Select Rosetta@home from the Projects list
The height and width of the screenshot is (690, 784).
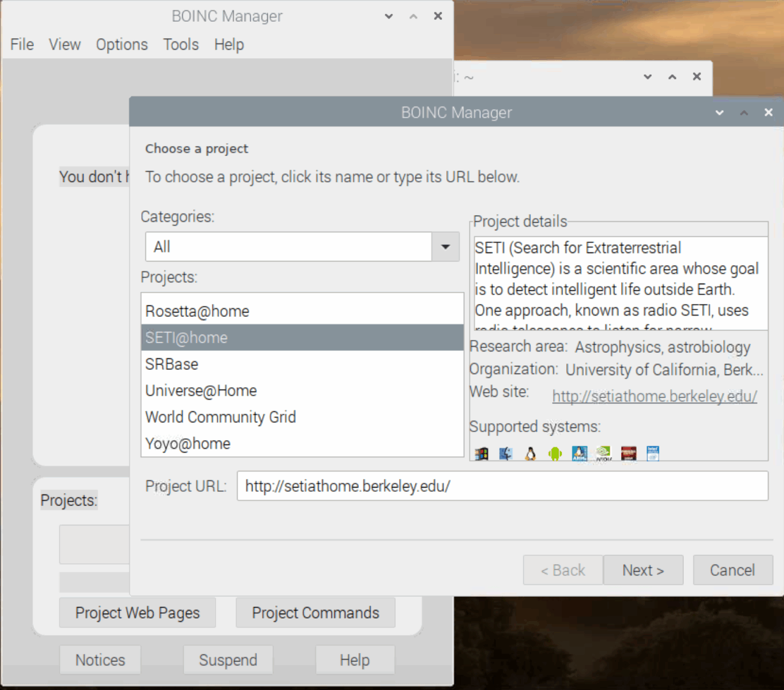(198, 311)
